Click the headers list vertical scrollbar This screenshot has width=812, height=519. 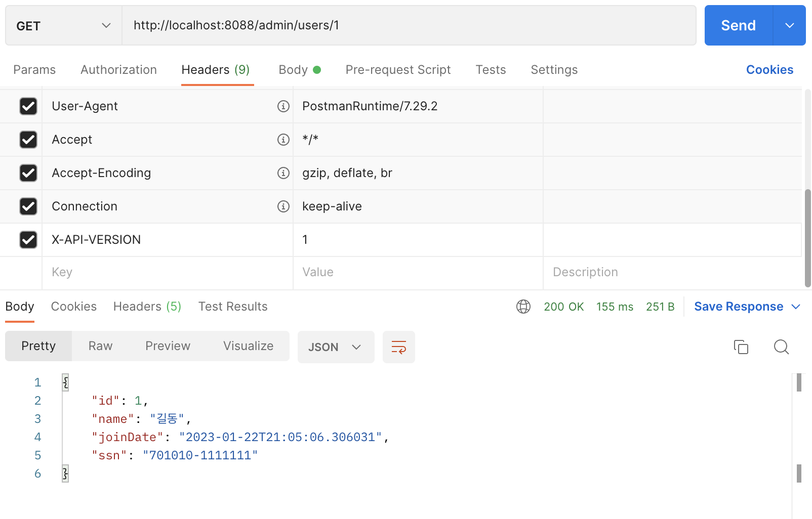coord(808,238)
